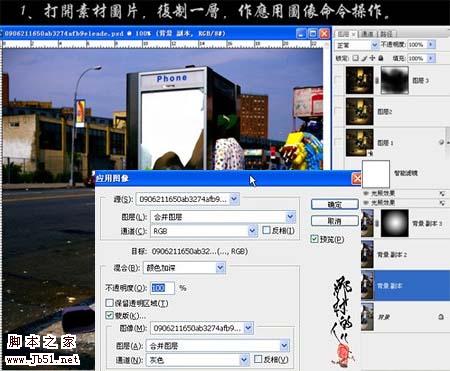Open the 填充 fill slider arrow in Layers panel
The image size is (450, 371).
(431, 58)
